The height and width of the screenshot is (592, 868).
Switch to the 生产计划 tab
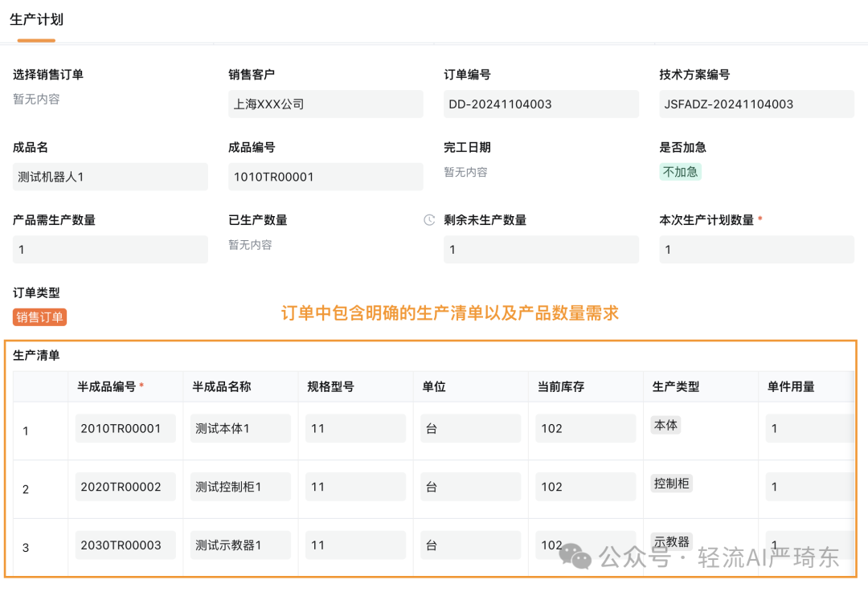tap(37, 19)
